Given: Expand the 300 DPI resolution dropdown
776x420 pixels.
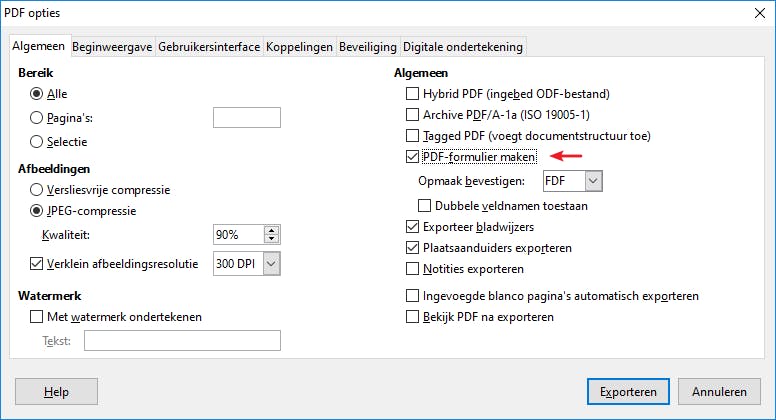Looking at the screenshot, I should click(x=269, y=264).
